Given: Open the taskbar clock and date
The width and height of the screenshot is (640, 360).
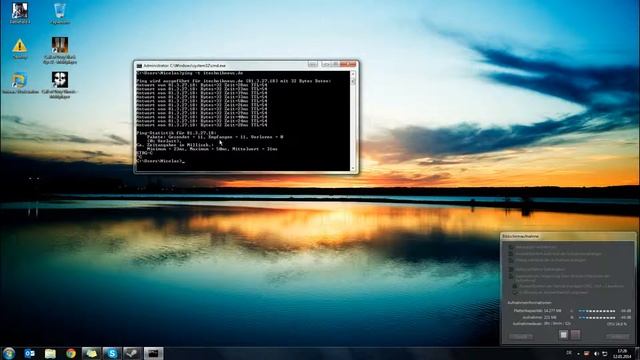Looking at the screenshot, I should (622, 353).
